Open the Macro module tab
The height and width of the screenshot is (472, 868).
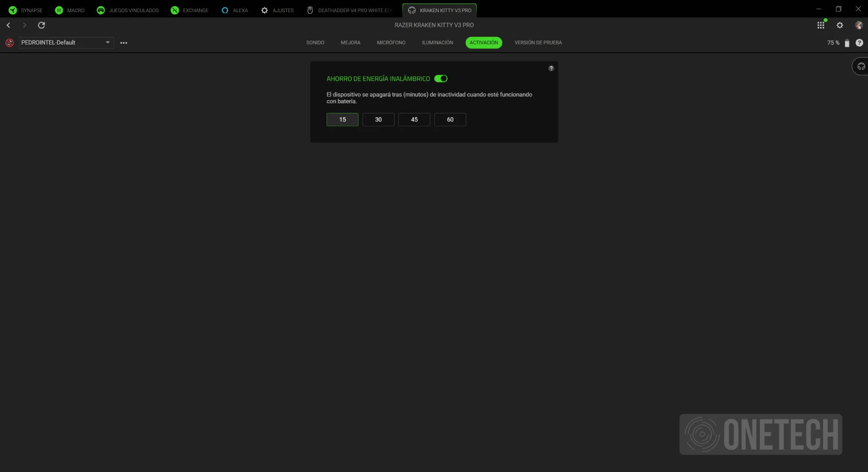click(x=70, y=10)
